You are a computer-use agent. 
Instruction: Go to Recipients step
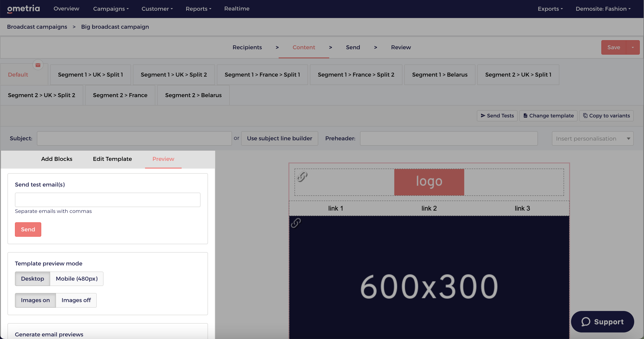pos(247,47)
